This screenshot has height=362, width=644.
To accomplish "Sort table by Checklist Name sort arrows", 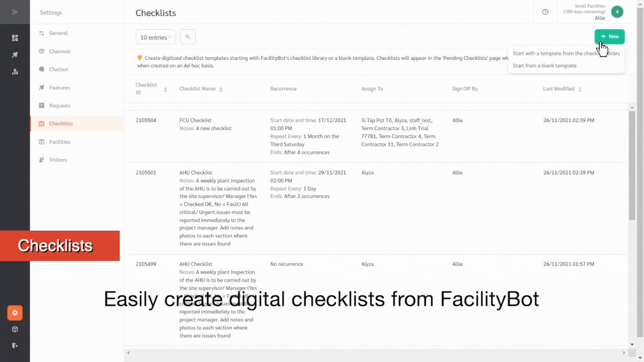I will 221,89.
